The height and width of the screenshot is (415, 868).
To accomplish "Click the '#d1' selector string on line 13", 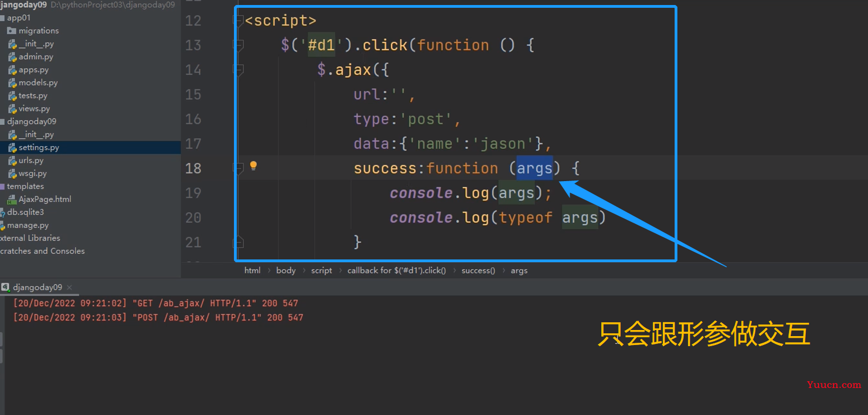I will click(321, 45).
